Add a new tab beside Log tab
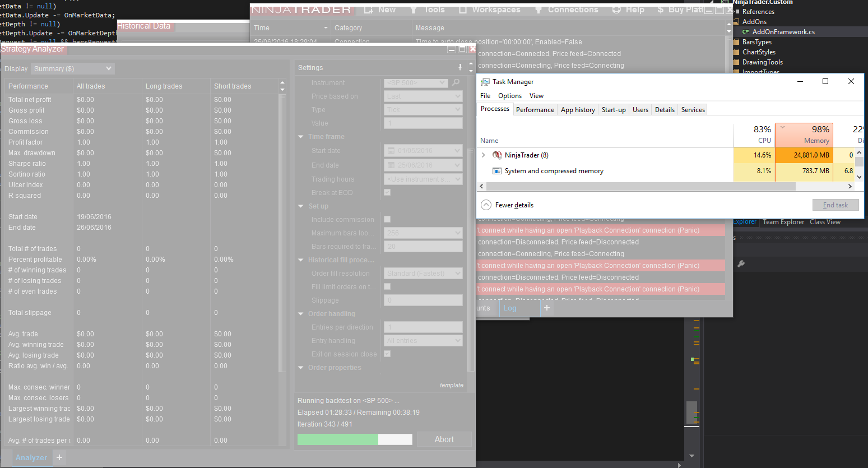868x468 pixels. pyautogui.click(x=547, y=308)
